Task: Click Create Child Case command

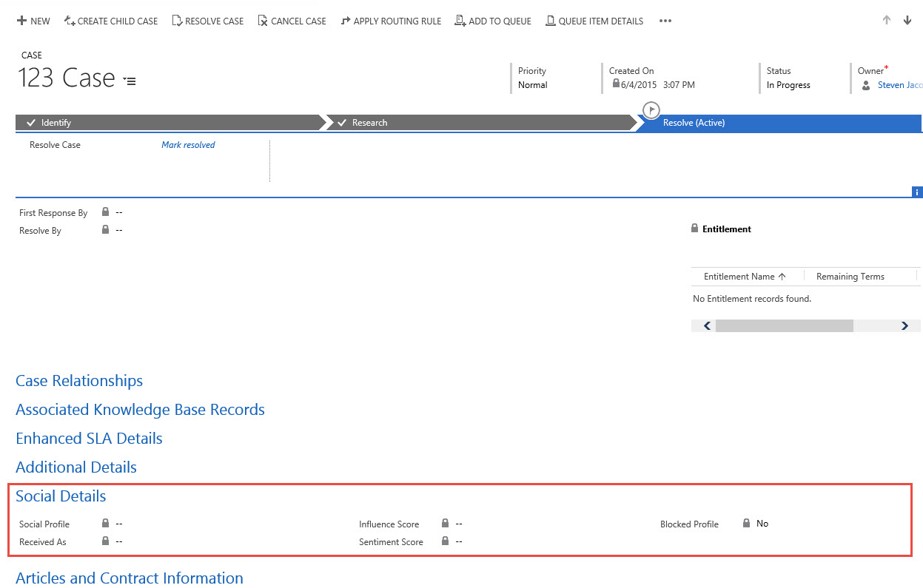Action: tap(111, 21)
